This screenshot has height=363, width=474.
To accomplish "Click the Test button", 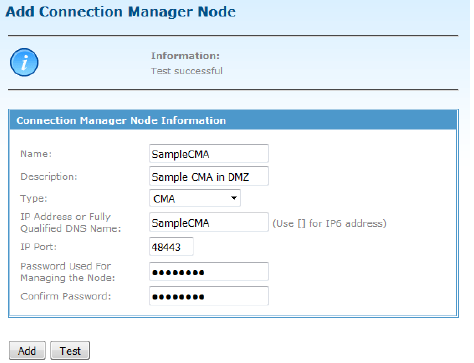I will click(70, 351).
